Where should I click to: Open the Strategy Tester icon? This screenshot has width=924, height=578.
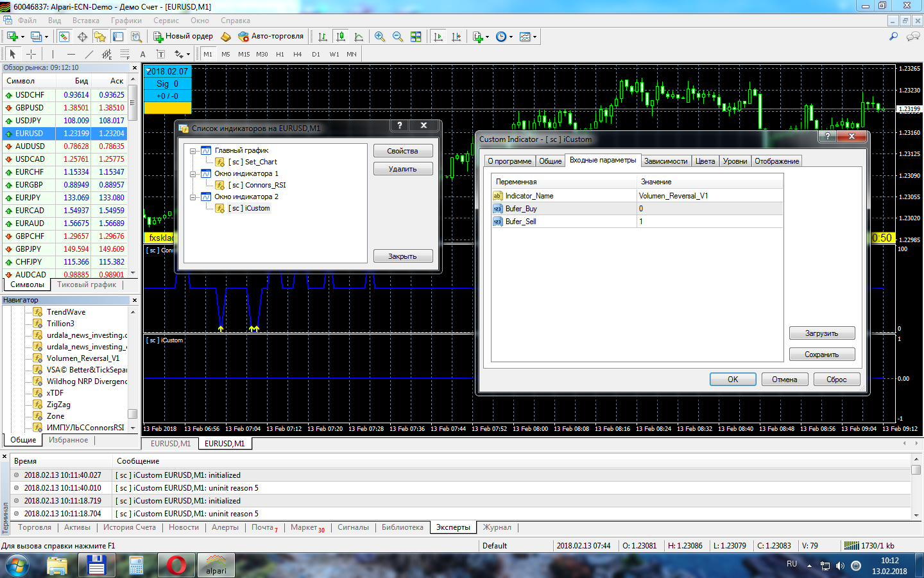tap(136, 37)
